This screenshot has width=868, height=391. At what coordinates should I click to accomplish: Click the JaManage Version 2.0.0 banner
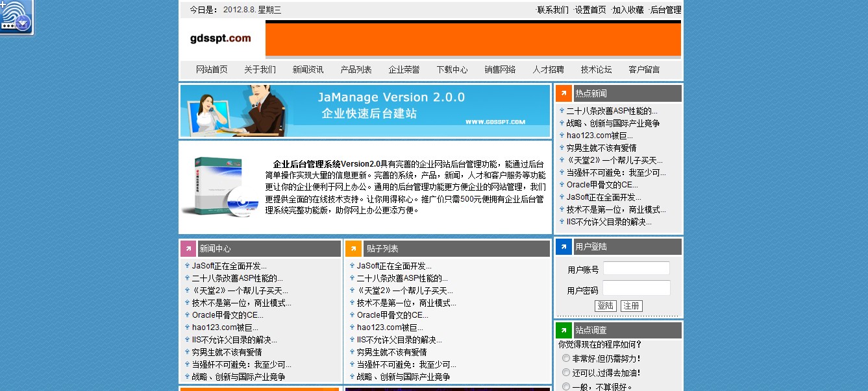365,111
